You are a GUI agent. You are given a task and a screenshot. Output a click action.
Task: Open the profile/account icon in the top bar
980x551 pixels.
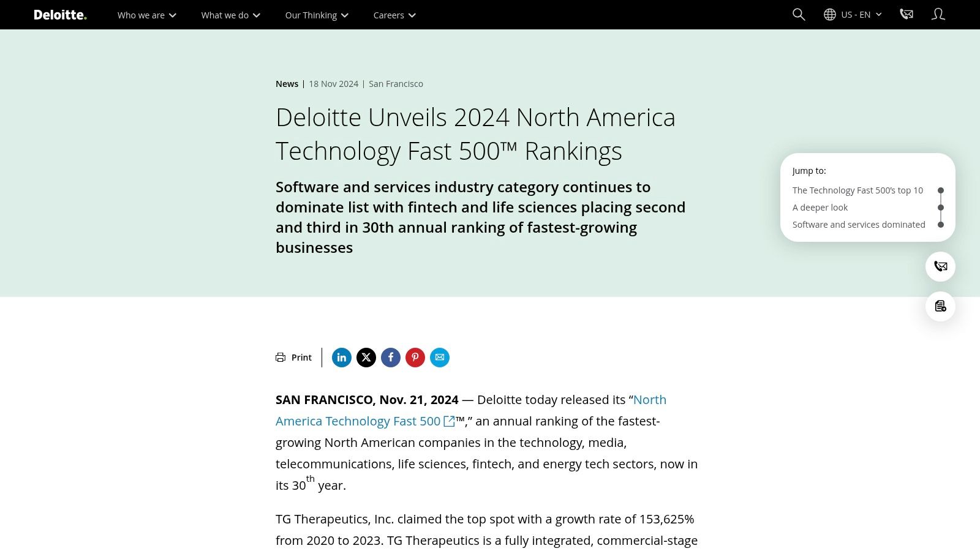pos(938,14)
